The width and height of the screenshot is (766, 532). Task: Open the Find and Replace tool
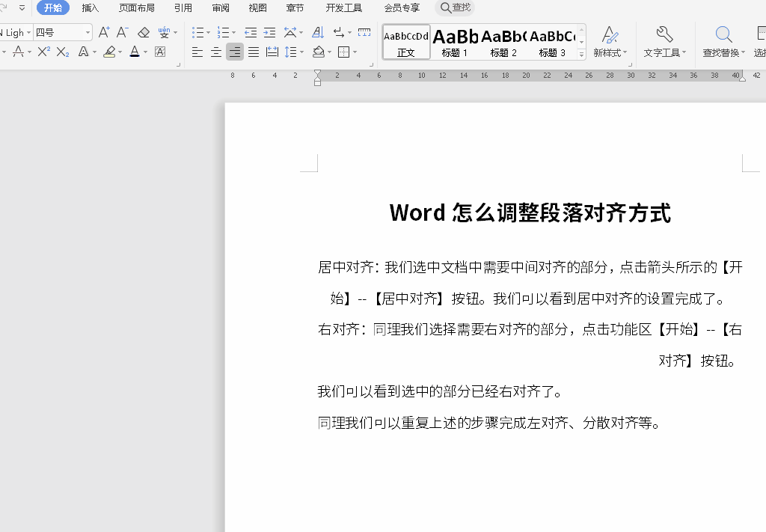point(723,41)
